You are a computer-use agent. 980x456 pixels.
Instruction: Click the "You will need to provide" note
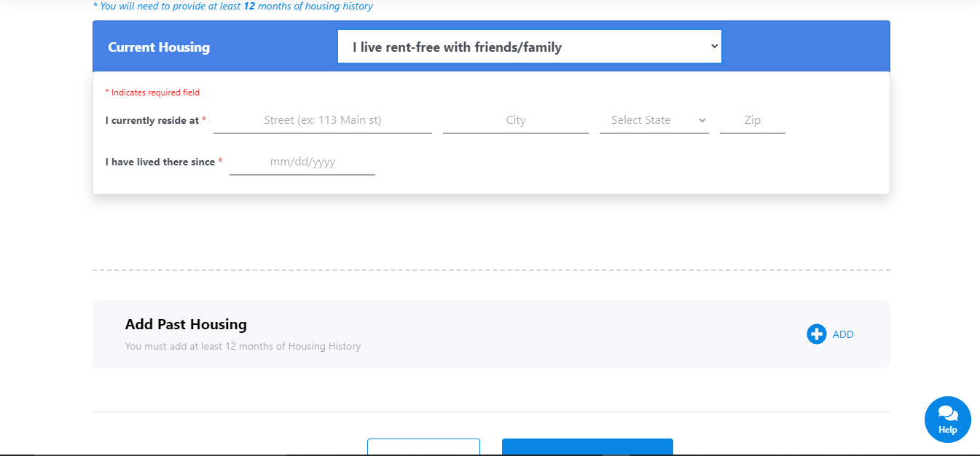coord(233,6)
